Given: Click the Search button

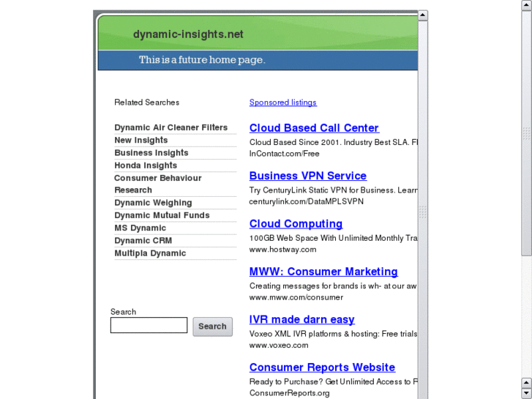Looking at the screenshot, I should [x=212, y=327].
